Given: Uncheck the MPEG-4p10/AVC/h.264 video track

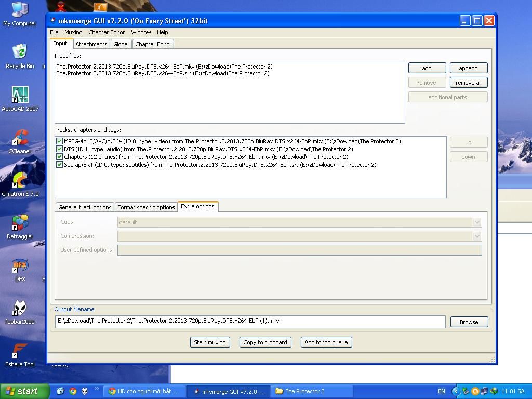Looking at the screenshot, I should pyautogui.click(x=59, y=141).
